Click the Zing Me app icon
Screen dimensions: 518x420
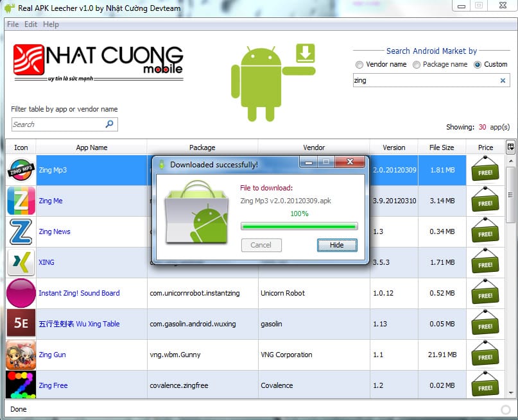(21, 201)
